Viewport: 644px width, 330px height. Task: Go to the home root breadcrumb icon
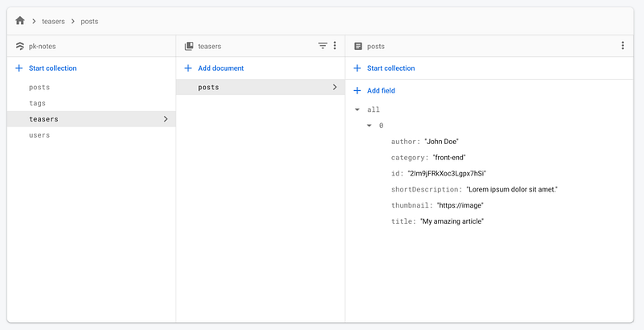(x=19, y=20)
